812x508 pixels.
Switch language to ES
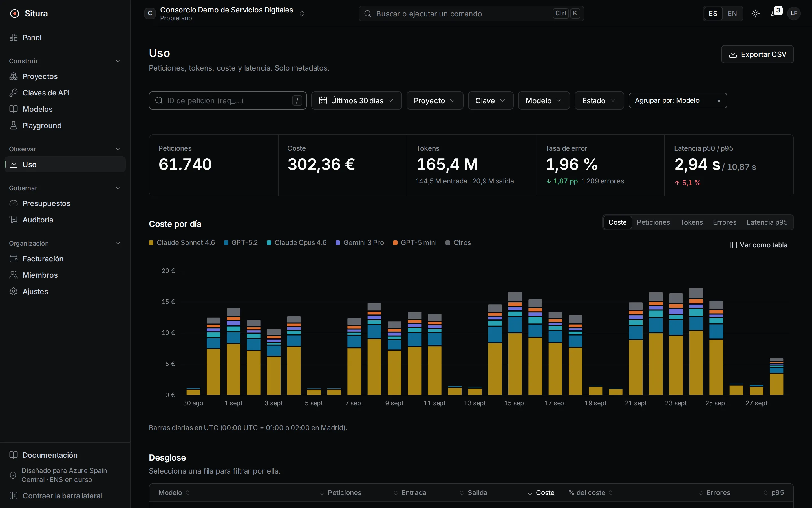(x=713, y=14)
